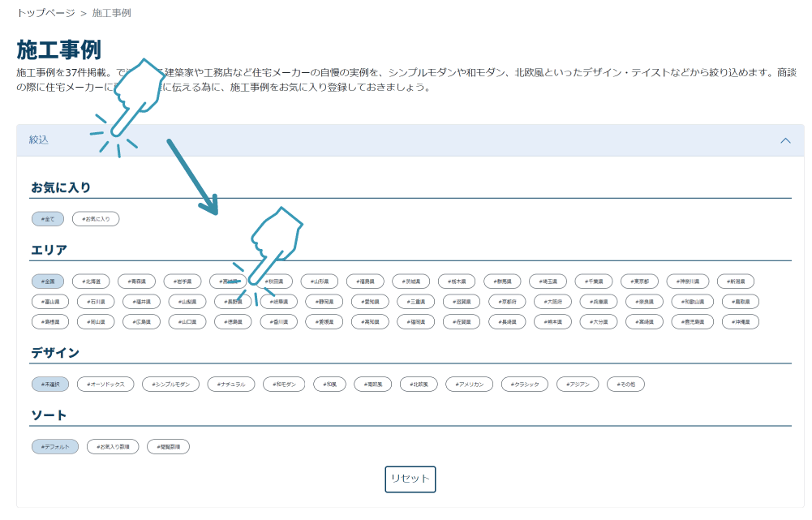Choose the #オーソドックス design filter
The width and height of the screenshot is (812, 520).
[105, 384]
